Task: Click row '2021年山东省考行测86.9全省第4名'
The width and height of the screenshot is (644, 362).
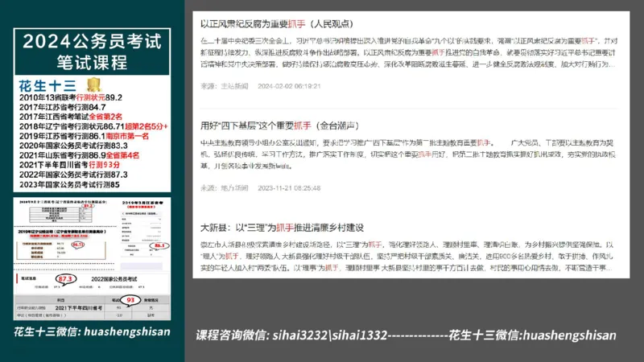Action: (79, 155)
